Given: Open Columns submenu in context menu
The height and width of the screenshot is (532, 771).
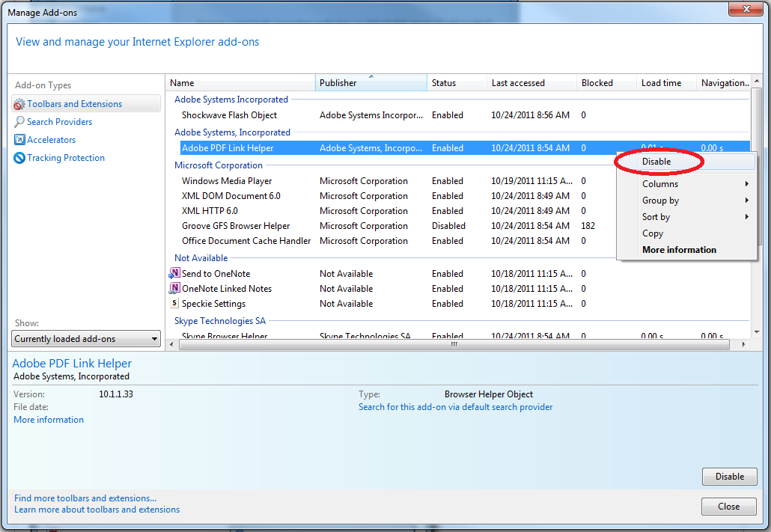Looking at the screenshot, I should 686,184.
